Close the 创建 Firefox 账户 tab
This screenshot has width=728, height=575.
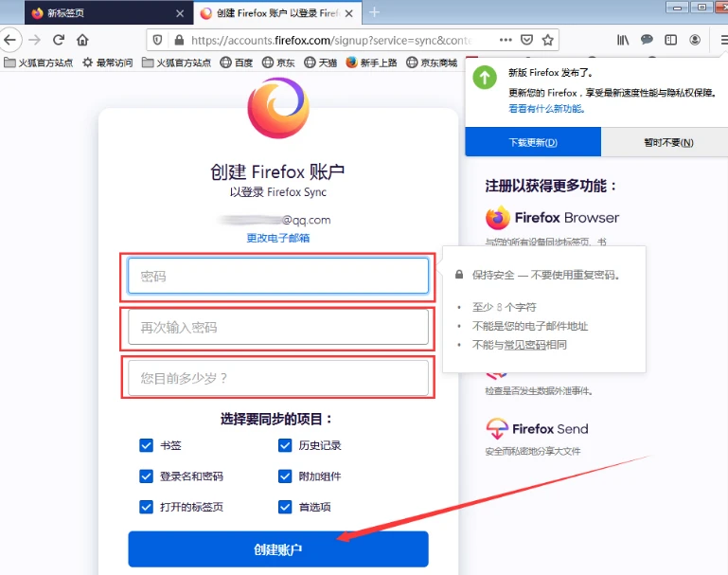(349, 13)
